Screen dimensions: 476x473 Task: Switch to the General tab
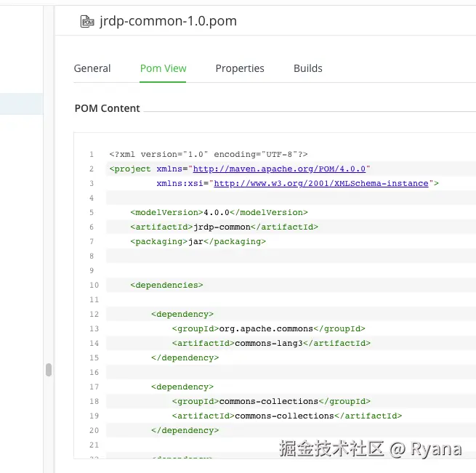pyautogui.click(x=92, y=68)
